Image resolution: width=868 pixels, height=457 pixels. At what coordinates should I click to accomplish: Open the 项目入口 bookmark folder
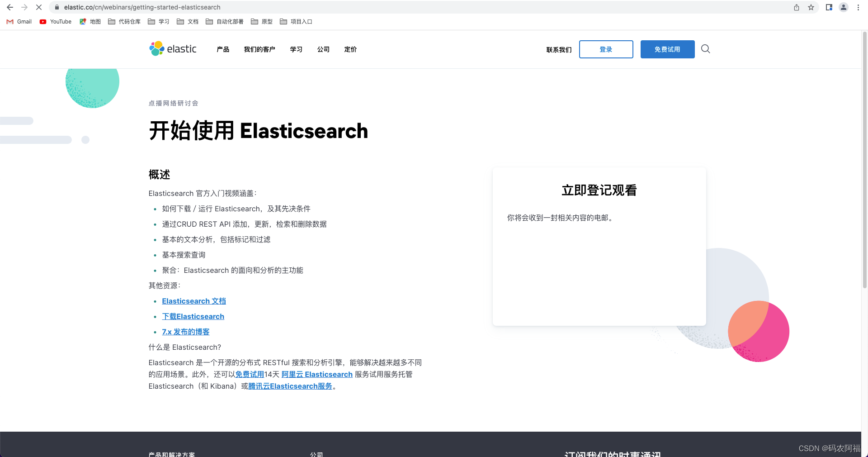pyautogui.click(x=296, y=22)
